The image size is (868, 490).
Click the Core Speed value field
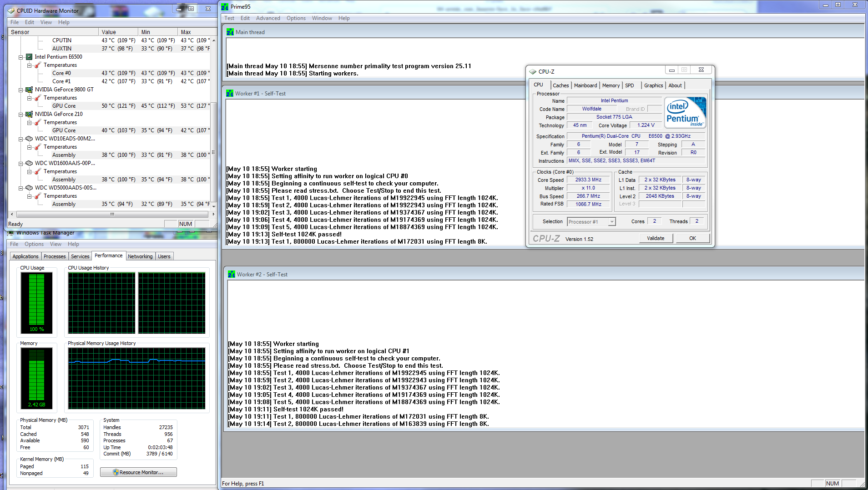pyautogui.click(x=588, y=180)
